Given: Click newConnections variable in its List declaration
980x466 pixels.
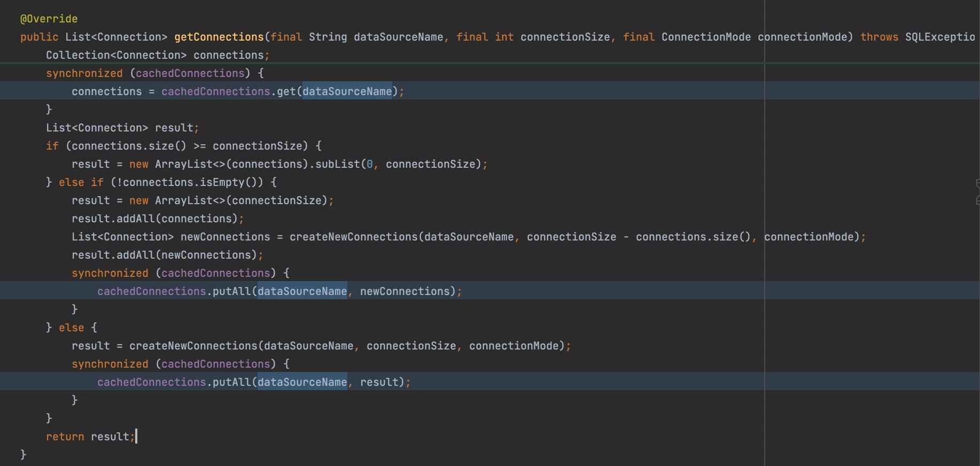Looking at the screenshot, I should tap(225, 237).
